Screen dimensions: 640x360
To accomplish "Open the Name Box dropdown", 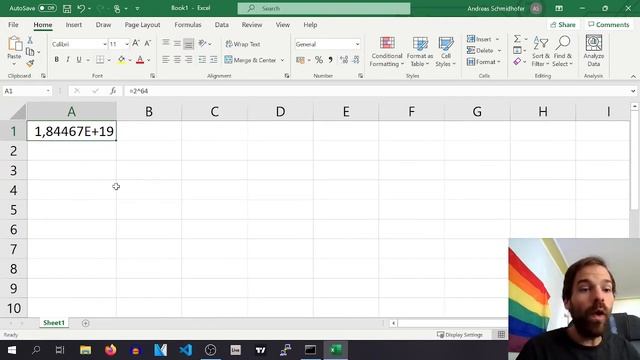I will [48, 91].
